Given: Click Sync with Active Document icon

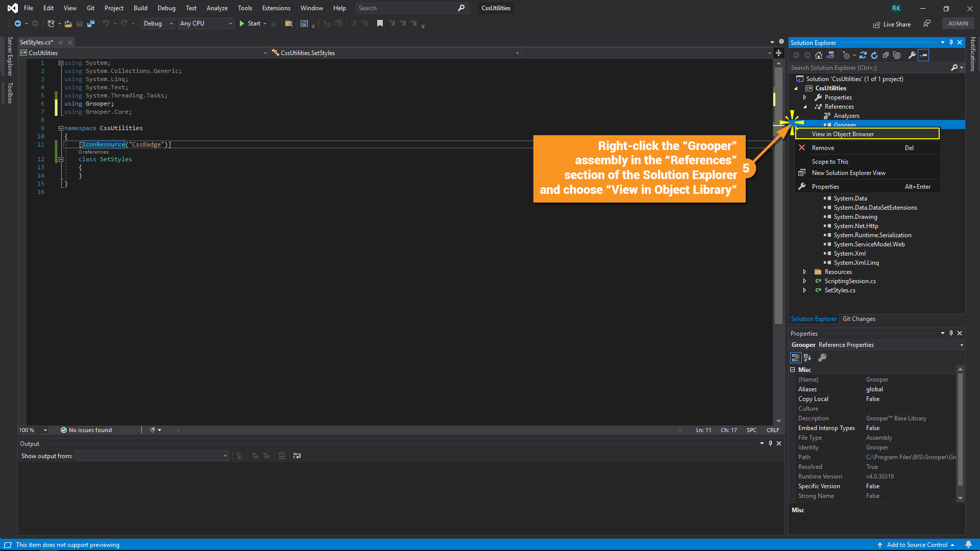Looking at the screenshot, I should (x=863, y=55).
